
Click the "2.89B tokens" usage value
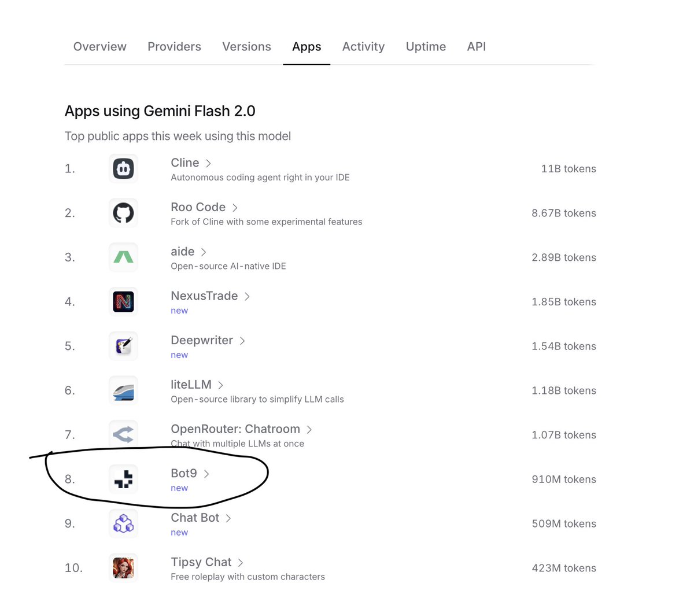(x=564, y=257)
